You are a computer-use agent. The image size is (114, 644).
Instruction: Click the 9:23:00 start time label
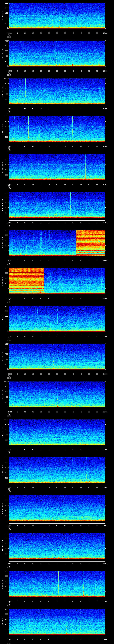9,374
